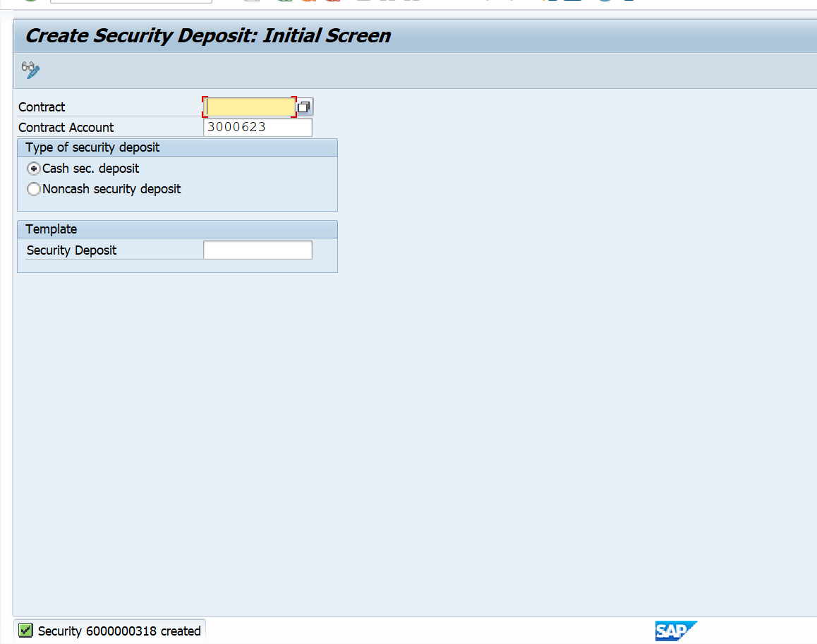Viewport: 817px width, 644px height.
Task: Select the Cash sec. deposit radio button
Action: [34, 169]
